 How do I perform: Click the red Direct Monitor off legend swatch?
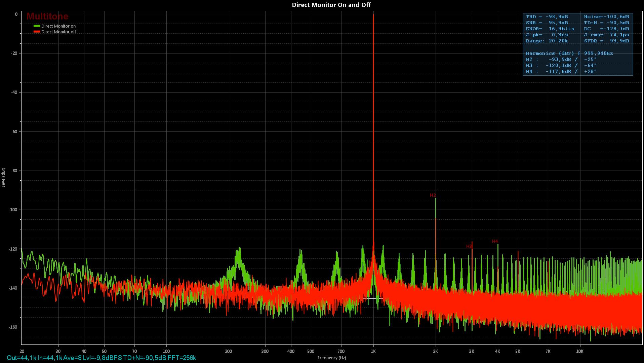[x=37, y=32]
